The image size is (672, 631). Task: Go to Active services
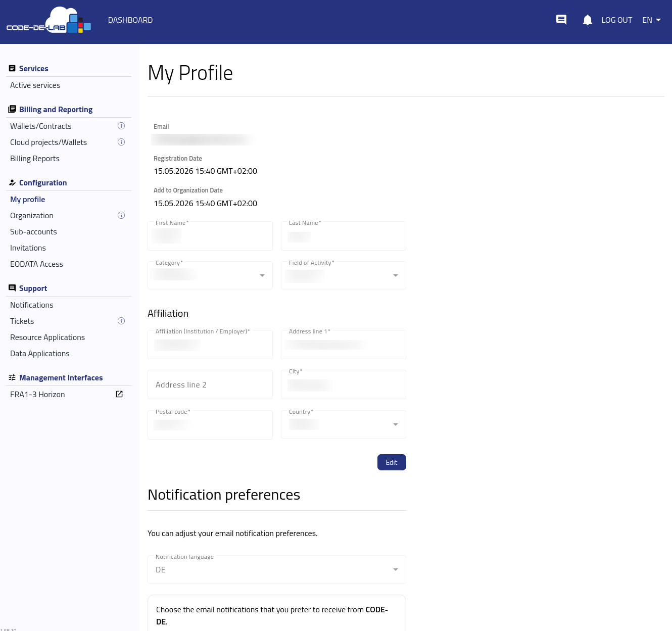pyautogui.click(x=35, y=85)
